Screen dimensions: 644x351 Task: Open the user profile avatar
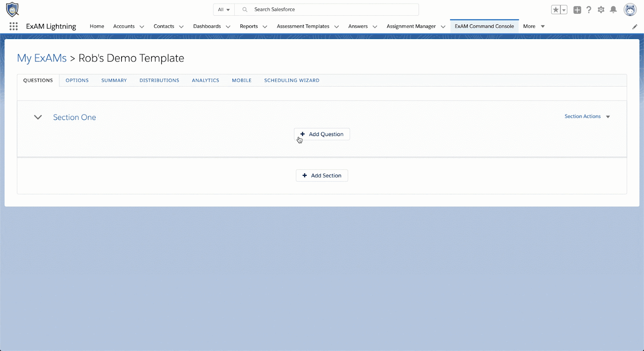click(x=630, y=10)
